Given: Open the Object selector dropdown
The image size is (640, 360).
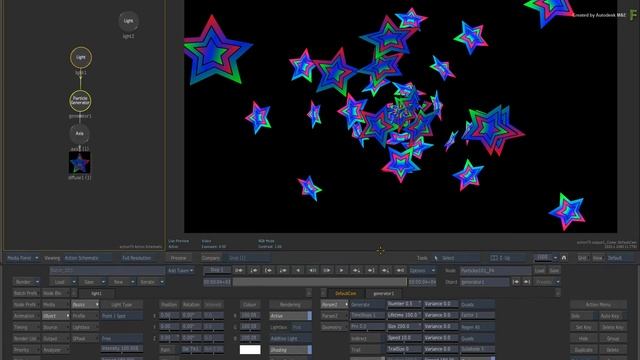Looking at the screenshot, I should (56, 316).
